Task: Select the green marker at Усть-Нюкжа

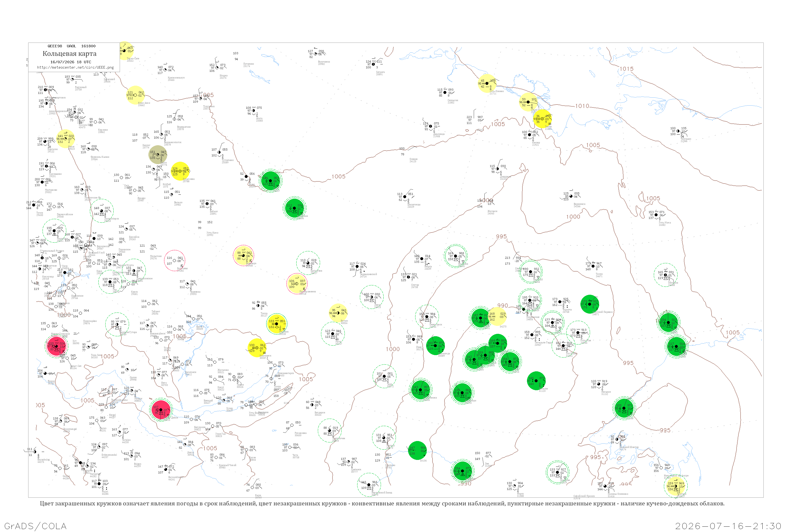Action: point(420,390)
